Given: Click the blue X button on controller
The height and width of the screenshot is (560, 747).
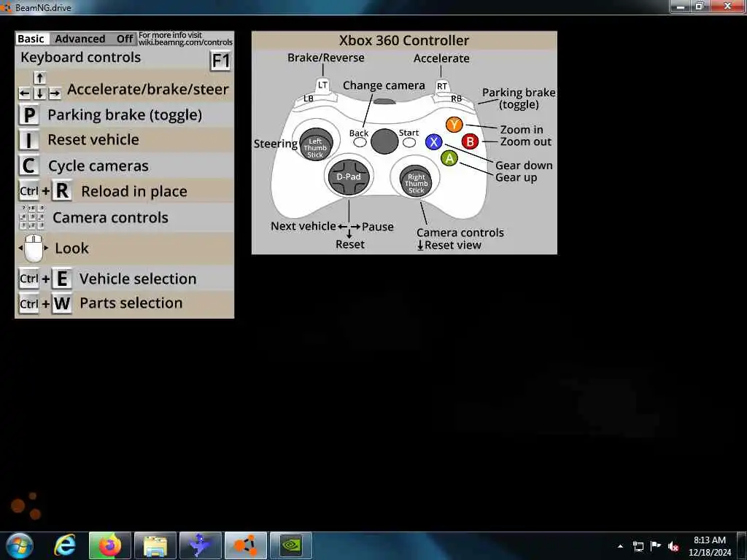Looking at the screenshot, I should 433,141.
